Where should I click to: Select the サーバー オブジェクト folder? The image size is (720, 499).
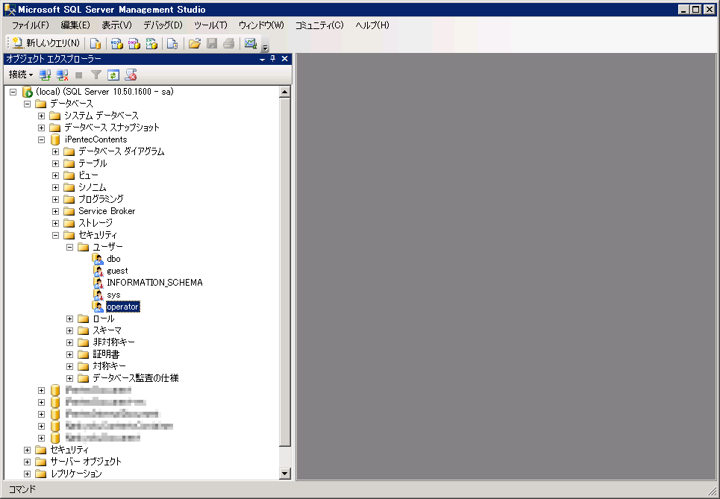[x=85, y=462]
